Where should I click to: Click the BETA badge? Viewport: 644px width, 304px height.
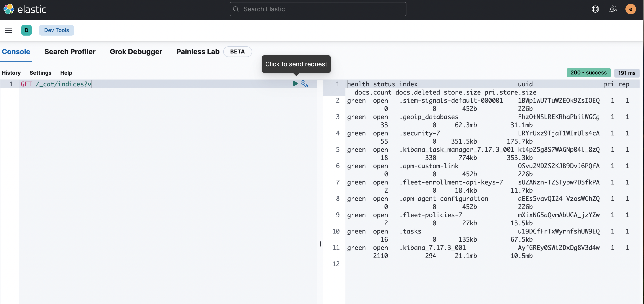pyautogui.click(x=237, y=51)
